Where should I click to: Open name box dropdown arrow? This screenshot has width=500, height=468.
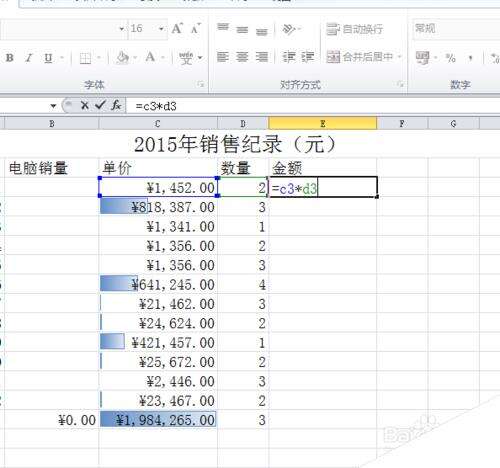pos(53,106)
